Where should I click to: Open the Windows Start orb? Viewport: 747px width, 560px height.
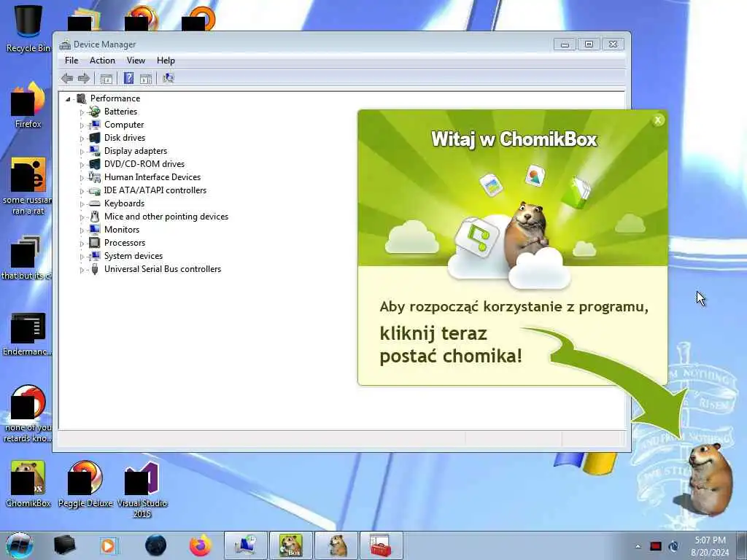20,545
